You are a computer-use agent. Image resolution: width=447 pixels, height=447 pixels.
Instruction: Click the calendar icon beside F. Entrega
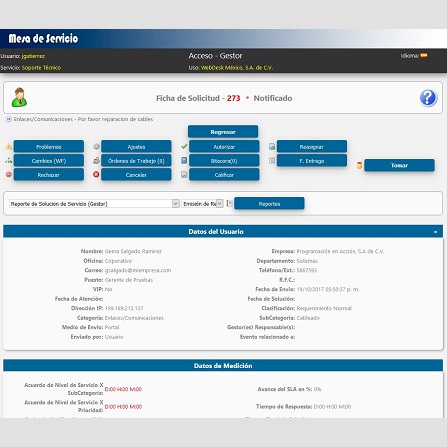[272, 161]
